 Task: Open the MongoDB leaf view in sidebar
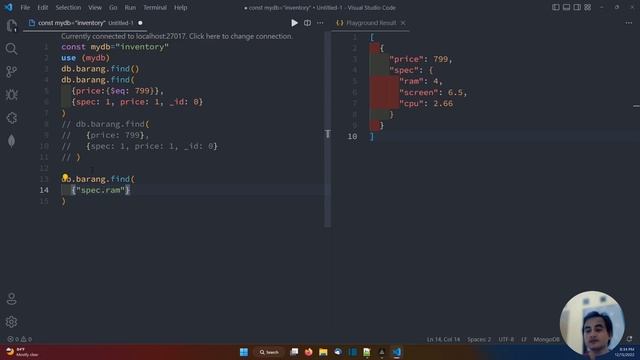point(11,141)
